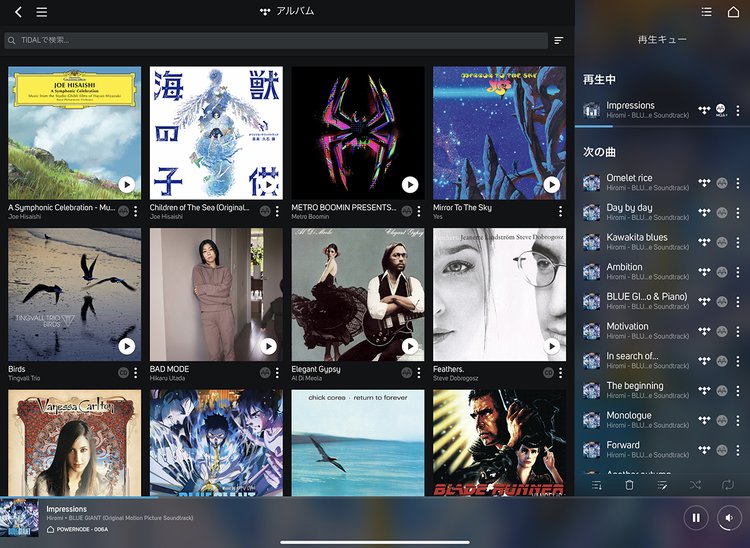Open the play queue list icon
750x548 pixels.
[x=707, y=12]
